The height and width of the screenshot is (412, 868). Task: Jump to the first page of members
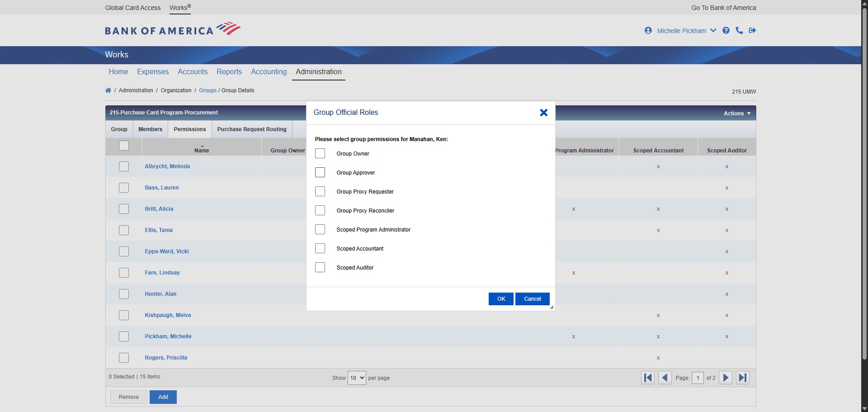pos(647,378)
